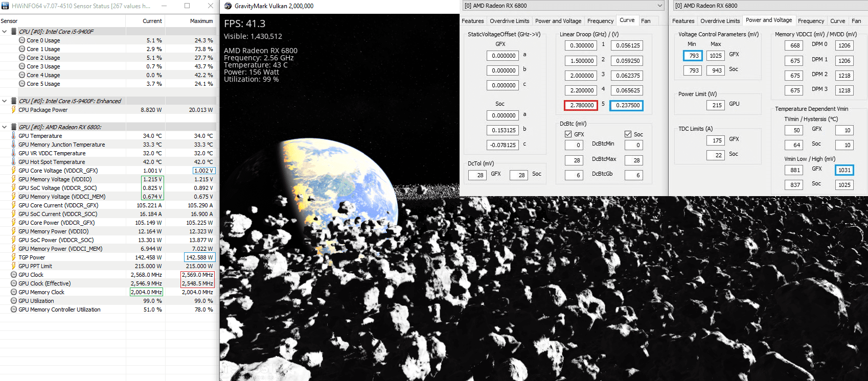868x381 pixels.
Task: Open Fan tab in right tool window
Action: point(856,21)
